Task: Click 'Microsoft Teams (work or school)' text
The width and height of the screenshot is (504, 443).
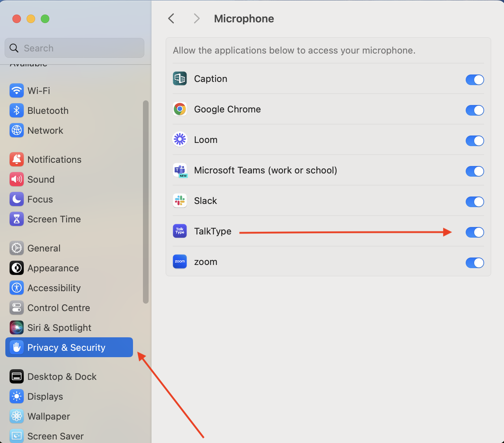Action: tap(266, 170)
